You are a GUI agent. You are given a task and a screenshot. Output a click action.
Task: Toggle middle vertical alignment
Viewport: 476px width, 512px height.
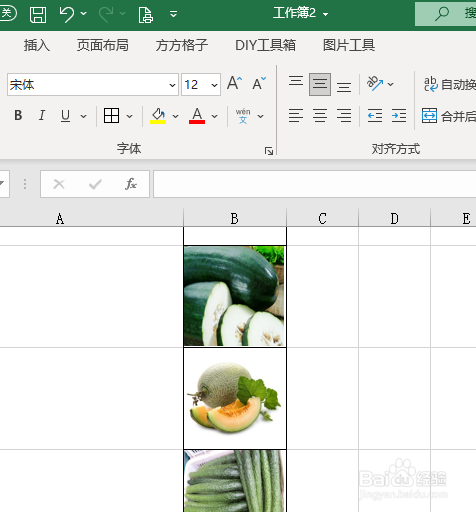[320, 84]
